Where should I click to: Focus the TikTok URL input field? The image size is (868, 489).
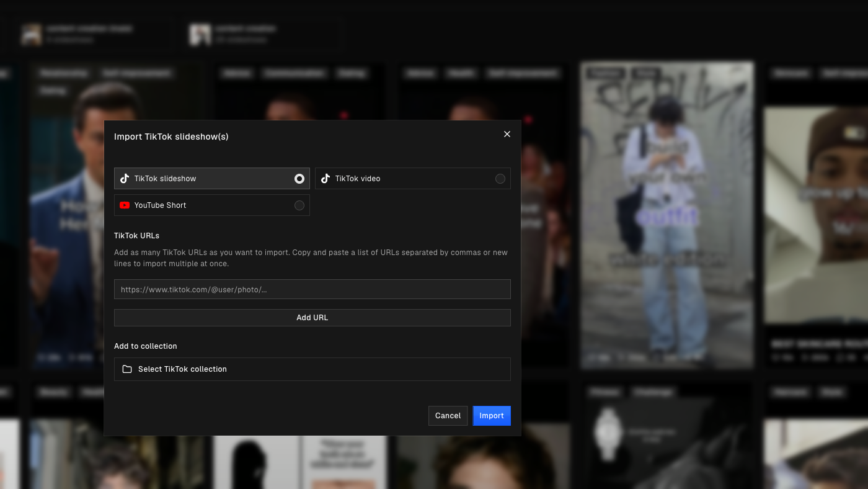(312, 289)
